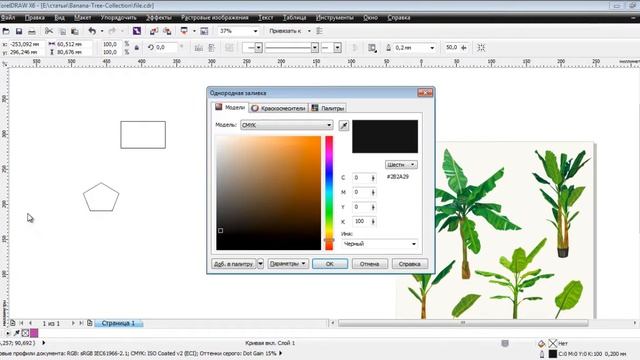Redo the last undone action
Image resolution: width=640 pixels, height=360 pixels.
pos(112,31)
